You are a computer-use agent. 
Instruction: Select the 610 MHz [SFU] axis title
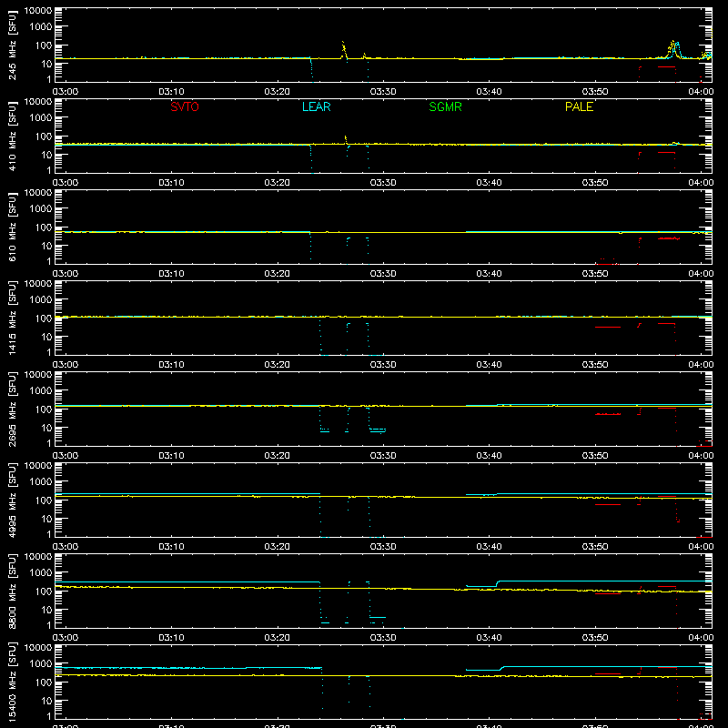click(12, 227)
